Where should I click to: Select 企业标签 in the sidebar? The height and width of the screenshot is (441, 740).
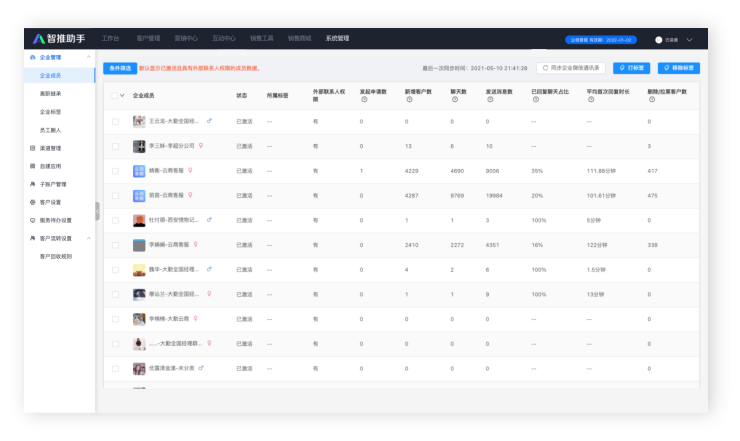(x=50, y=112)
